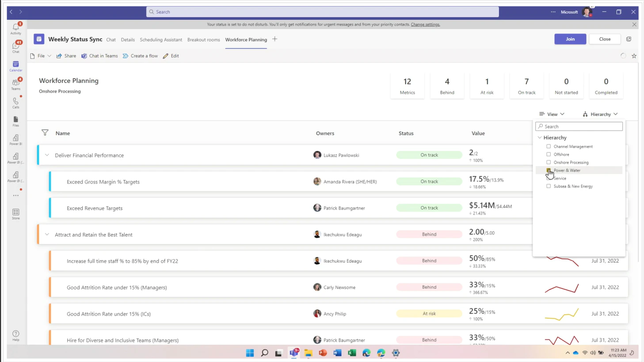Click the filter funnel icon beside Name
644x362 pixels.
coord(45,132)
